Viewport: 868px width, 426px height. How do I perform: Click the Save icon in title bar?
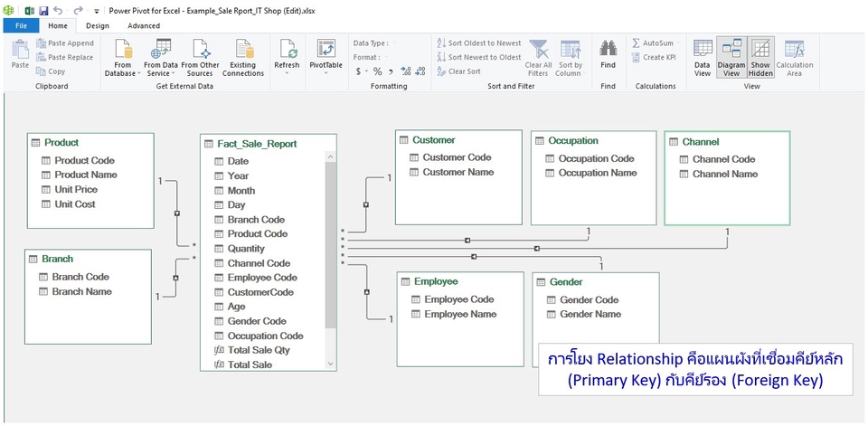point(43,10)
